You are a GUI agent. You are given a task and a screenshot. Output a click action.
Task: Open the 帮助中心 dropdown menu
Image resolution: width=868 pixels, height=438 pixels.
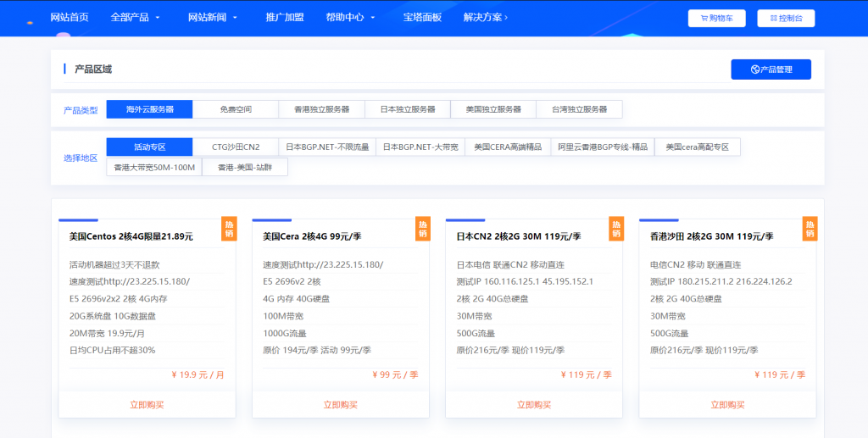click(x=372, y=18)
